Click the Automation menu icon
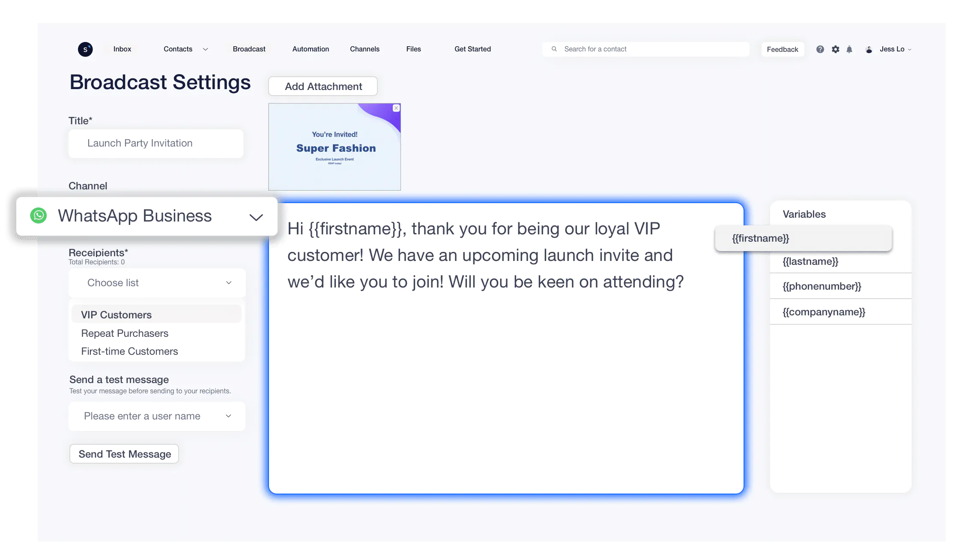Screen dimensions: 980x557 pyautogui.click(x=310, y=48)
